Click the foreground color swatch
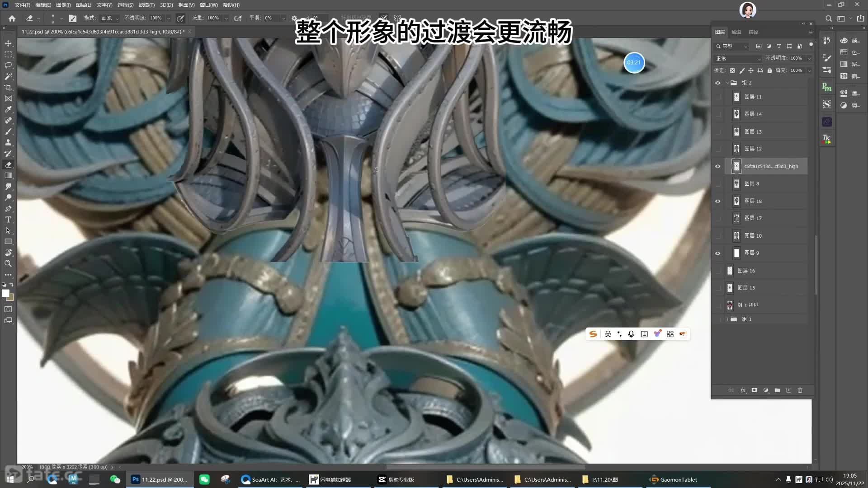868x488 pixels. (5, 293)
